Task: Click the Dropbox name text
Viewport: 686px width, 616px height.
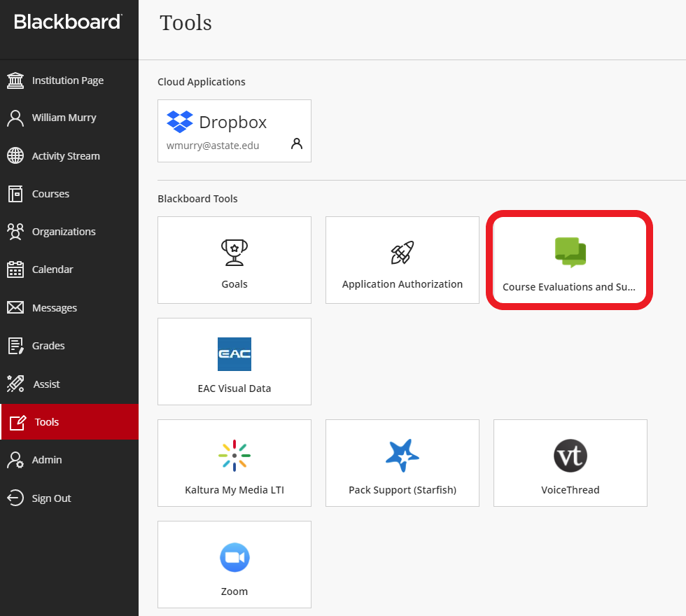Action: (232, 122)
